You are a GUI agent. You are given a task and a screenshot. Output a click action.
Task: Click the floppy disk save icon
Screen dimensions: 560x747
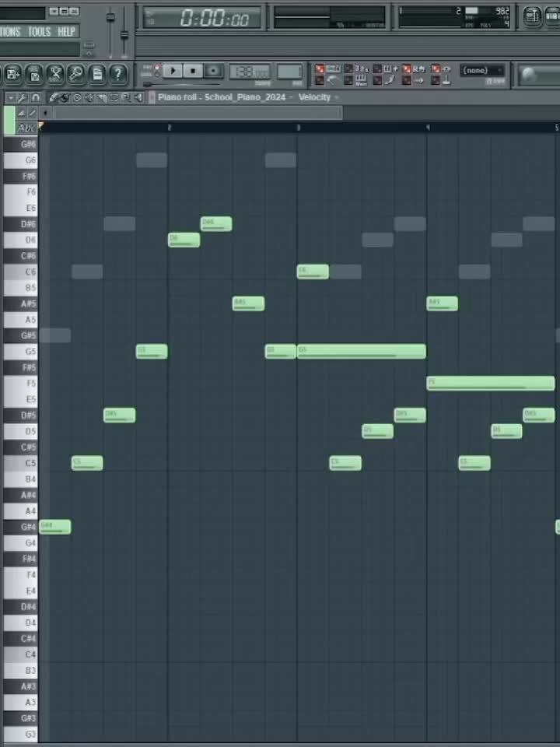[33, 75]
